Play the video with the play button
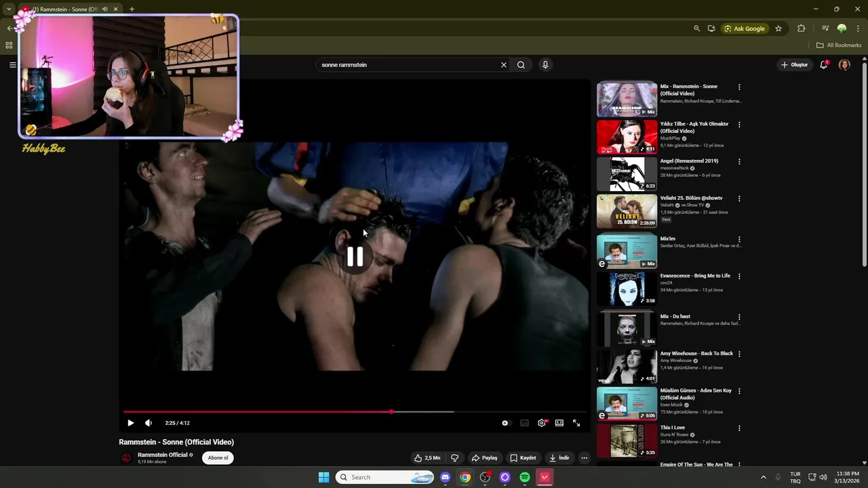Image resolution: width=868 pixels, height=488 pixels. 131,423
